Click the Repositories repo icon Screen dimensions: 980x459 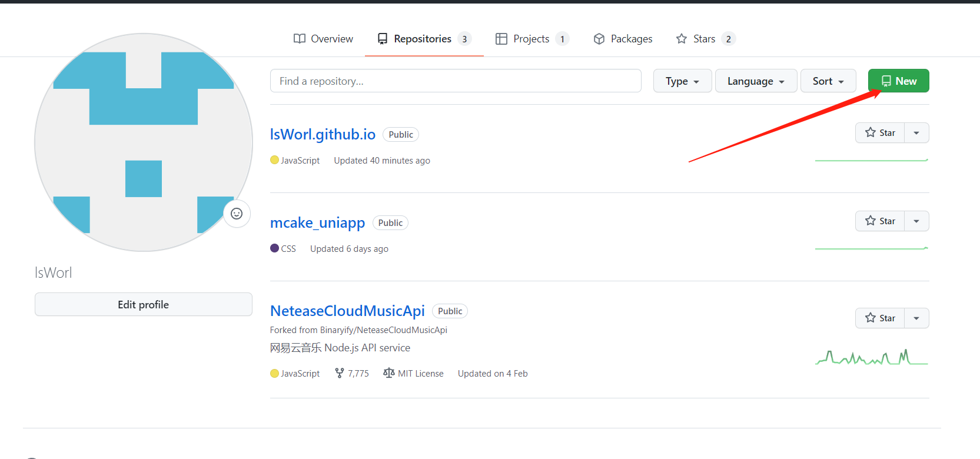coord(383,39)
